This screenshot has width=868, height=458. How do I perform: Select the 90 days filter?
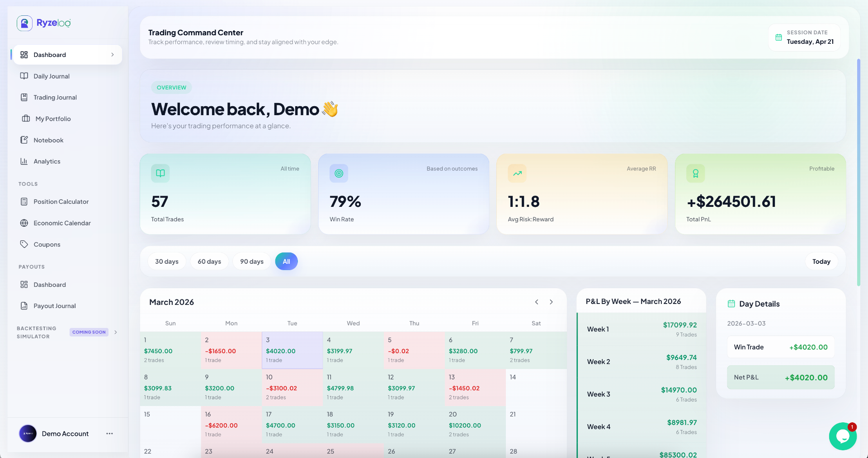252,262
